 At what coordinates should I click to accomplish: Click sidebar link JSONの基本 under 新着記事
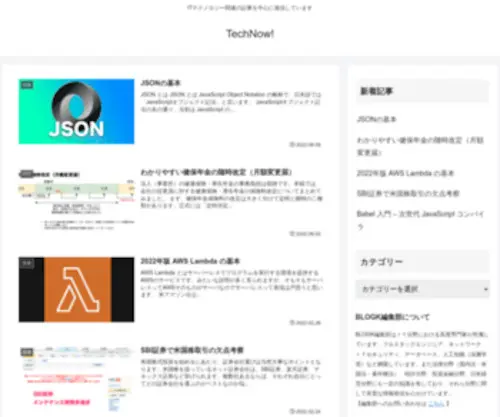tap(376, 119)
